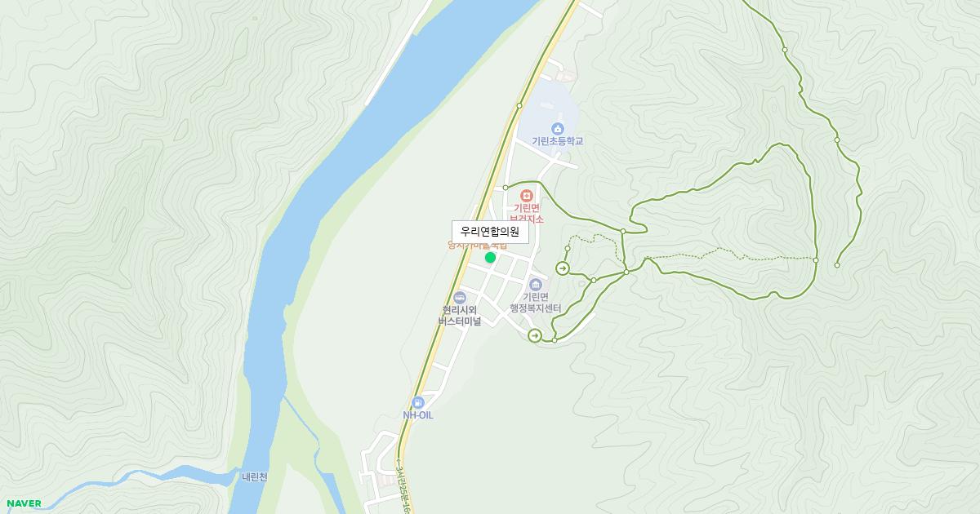Click the upper trail entrance arrow icon
Image resolution: width=980 pixels, height=514 pixels.
point(563,268)
